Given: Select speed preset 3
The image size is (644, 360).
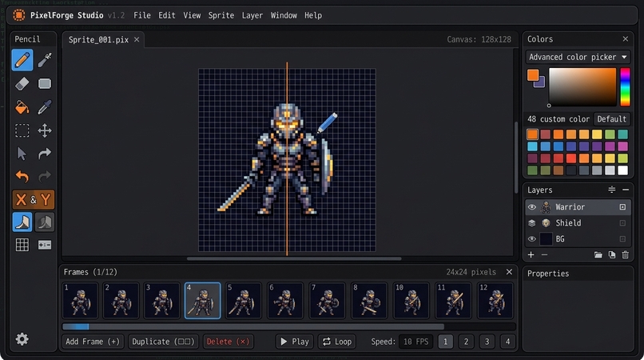Looking at the screenshot, I should click(x=487, y=342).
